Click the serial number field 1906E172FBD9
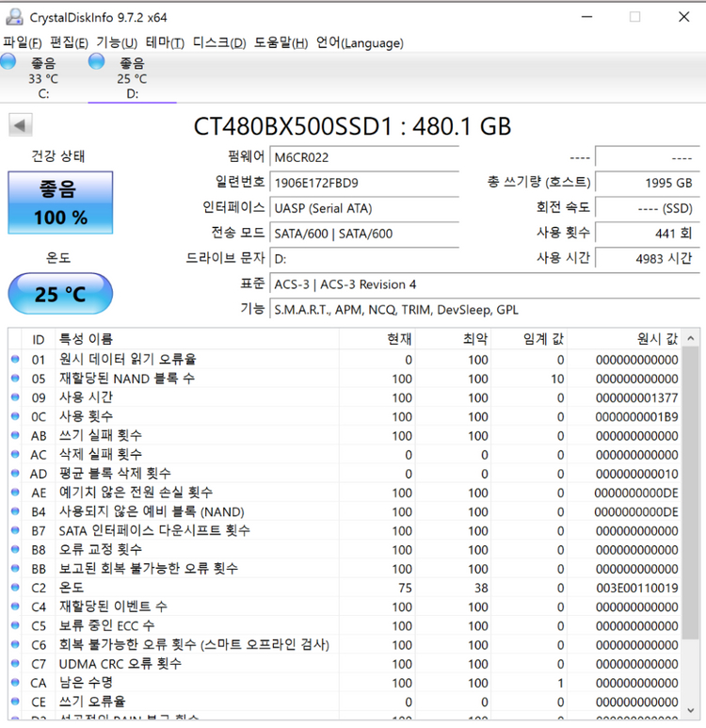The image size is (706, 728). tap(364, 183)
